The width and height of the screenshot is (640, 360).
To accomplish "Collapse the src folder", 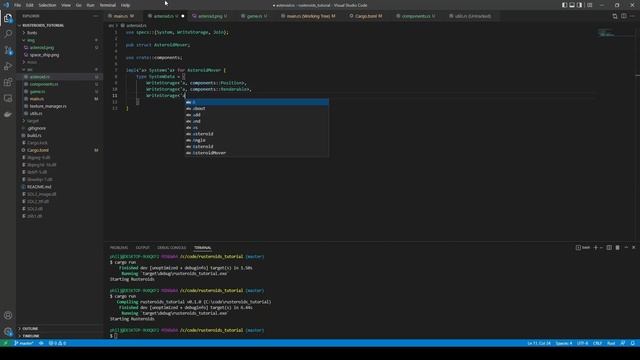I will tap(29, 69).
